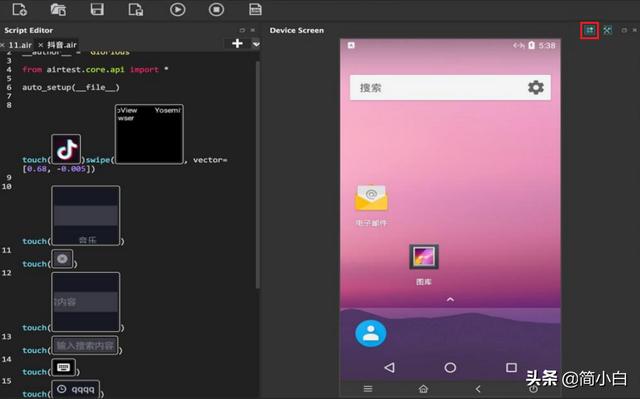Click the back arrow below device screen
The image size is (640, 399).
pos(478,389)
